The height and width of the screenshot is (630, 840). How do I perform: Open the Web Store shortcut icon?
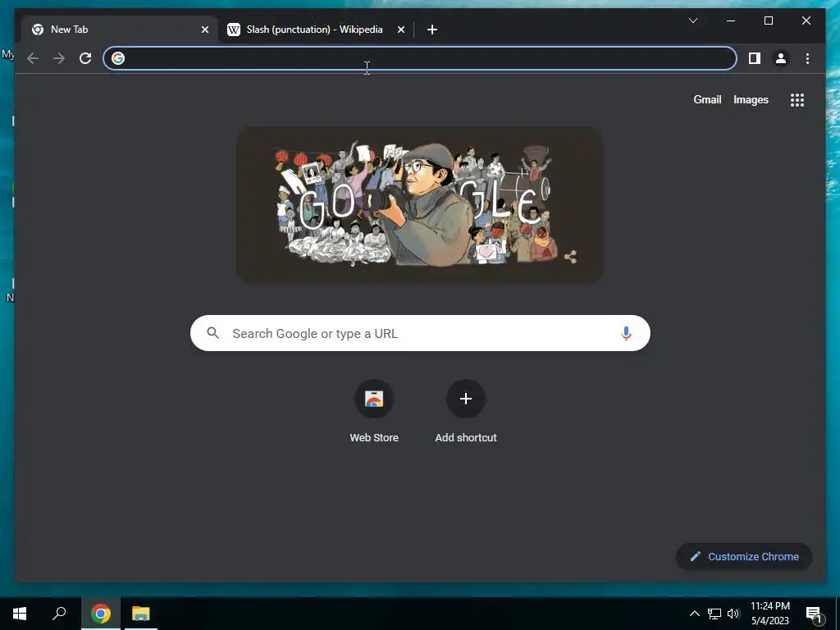tap(374, 399)
